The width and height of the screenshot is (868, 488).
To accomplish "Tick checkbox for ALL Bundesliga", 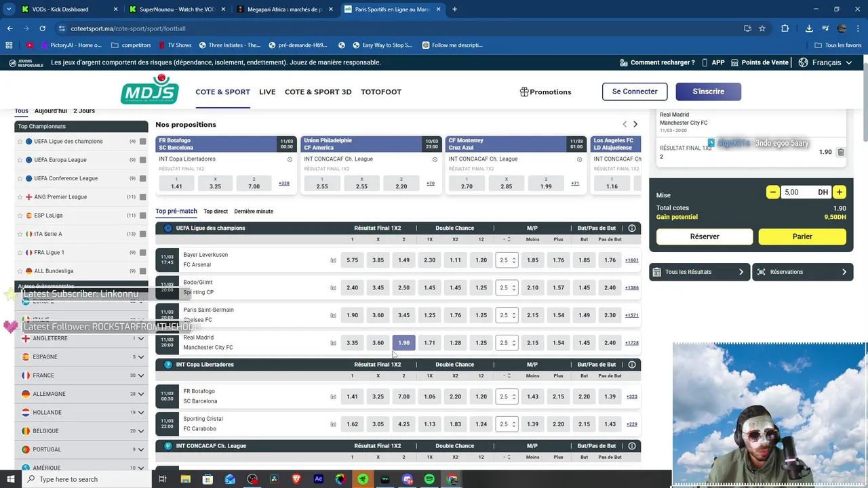I will 143,271.
